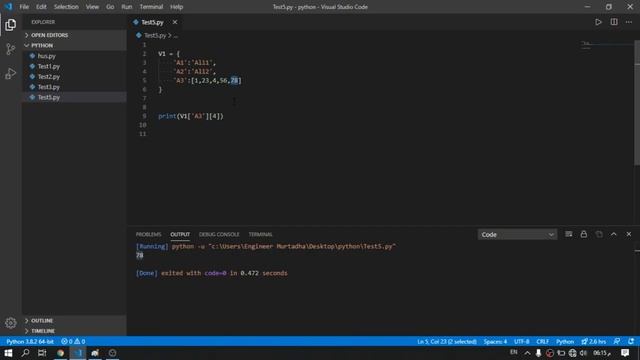Open the volume control in system tray
Viewport: 640px width, 360px height.
[584, 353]
